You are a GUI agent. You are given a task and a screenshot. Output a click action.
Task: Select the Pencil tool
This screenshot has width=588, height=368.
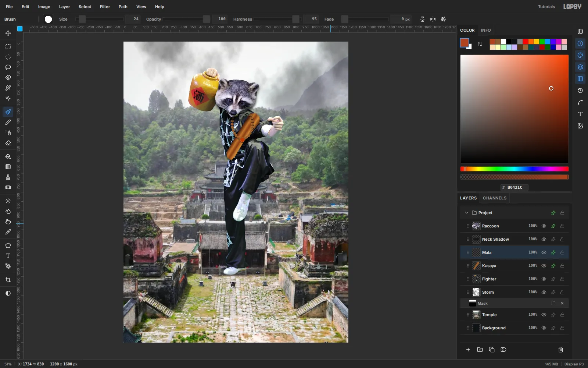point(8,122)
